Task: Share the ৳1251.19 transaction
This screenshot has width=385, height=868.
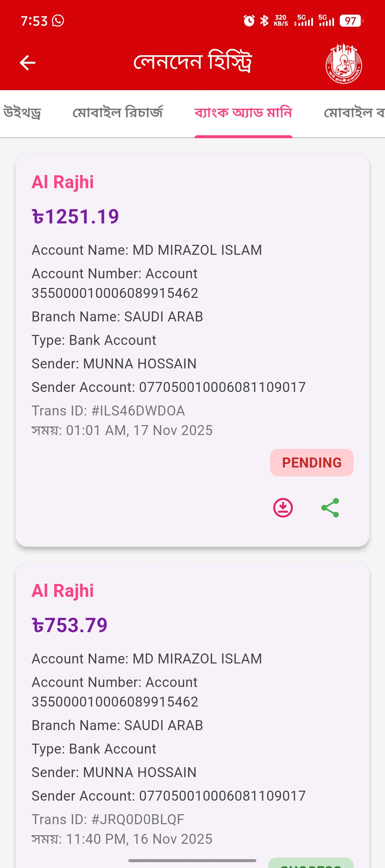Action: click(330, 508)
